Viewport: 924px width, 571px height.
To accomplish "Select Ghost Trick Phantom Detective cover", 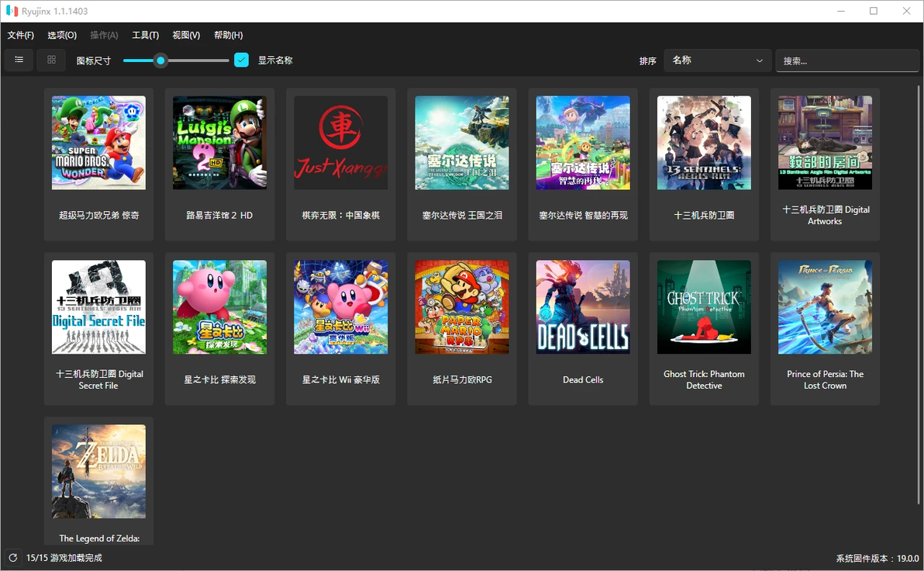I will pos(704,307).
